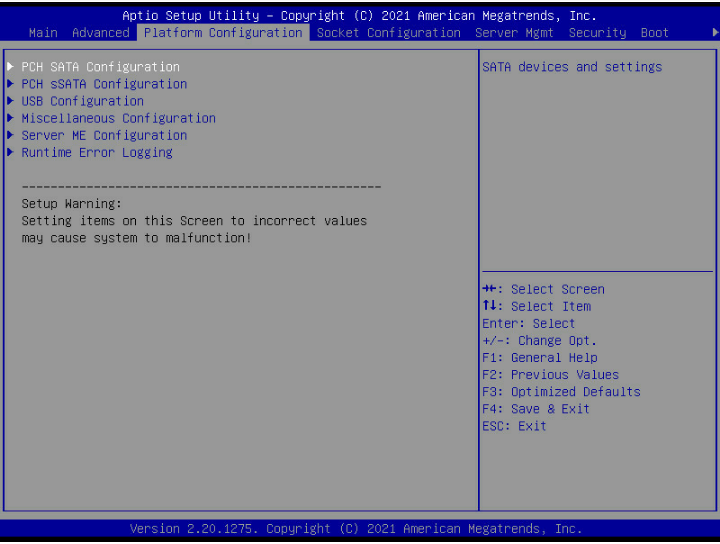Switch to the Main tab
The image size is (720, 544).
[x=43, y=33]
